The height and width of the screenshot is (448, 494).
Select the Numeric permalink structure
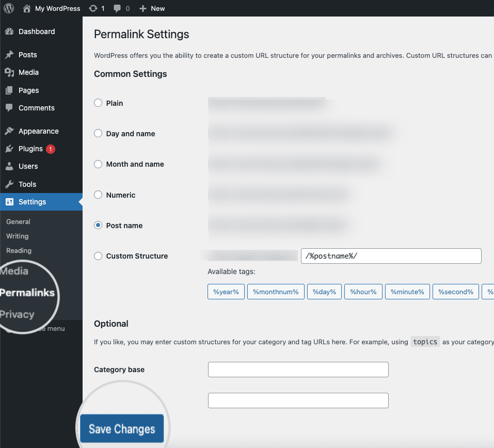click(98, 195)
